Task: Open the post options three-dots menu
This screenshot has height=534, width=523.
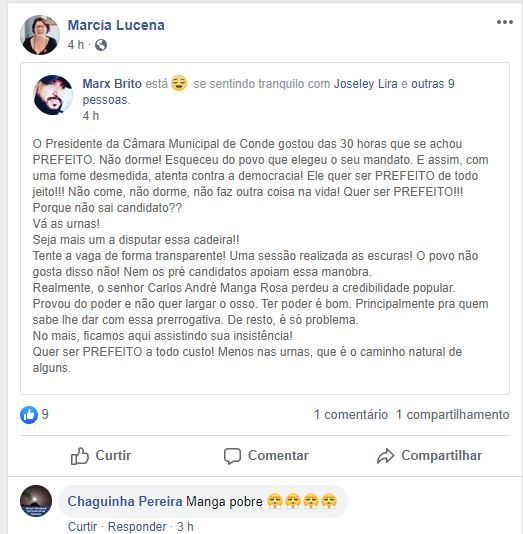Action: pyautogui.click(x=504, y=22)
